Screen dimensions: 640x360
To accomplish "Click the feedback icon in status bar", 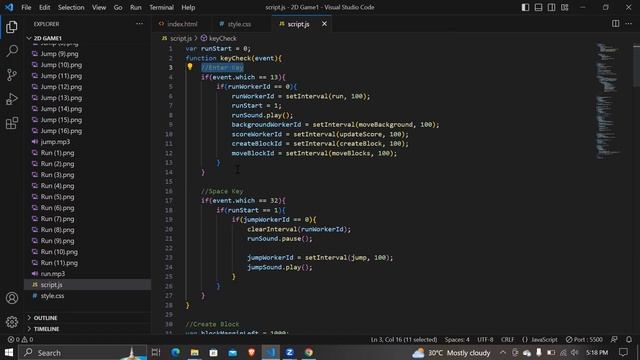I will pos(614,340).
